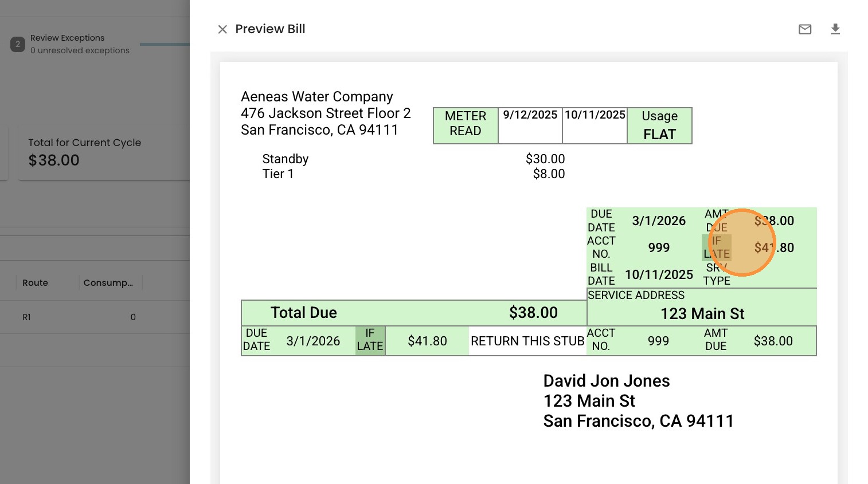
Task: Open the Review Exceptions step
Action: click(x=67, y=38)
